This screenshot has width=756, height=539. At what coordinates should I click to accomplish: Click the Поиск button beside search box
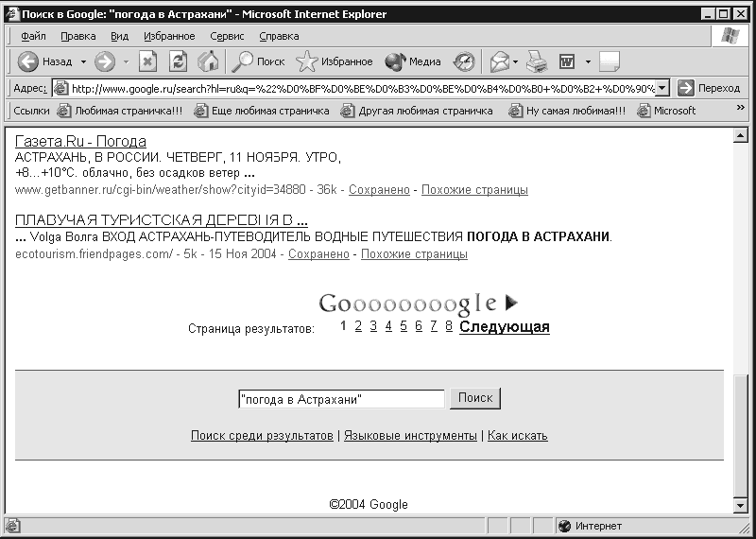475,398
